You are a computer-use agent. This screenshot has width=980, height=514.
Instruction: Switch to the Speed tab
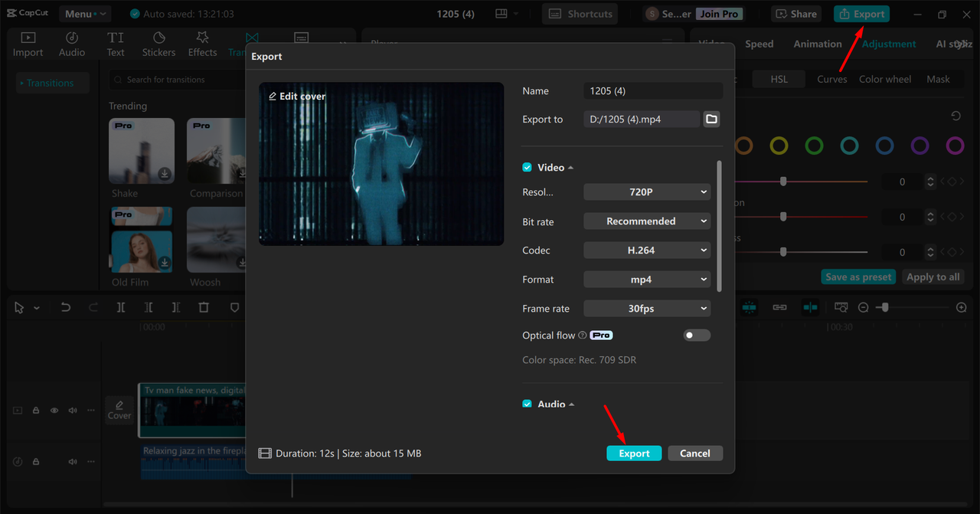pos(759,44)
